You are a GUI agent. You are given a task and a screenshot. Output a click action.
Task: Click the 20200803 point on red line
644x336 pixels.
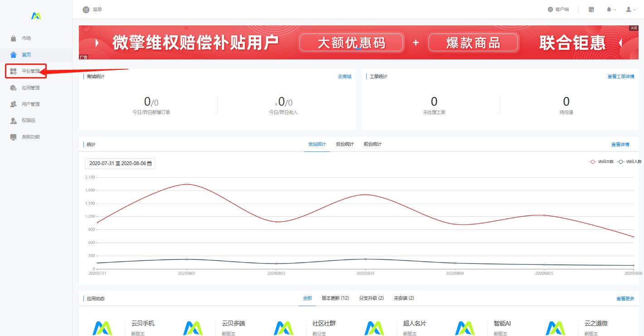coord(365,195)
